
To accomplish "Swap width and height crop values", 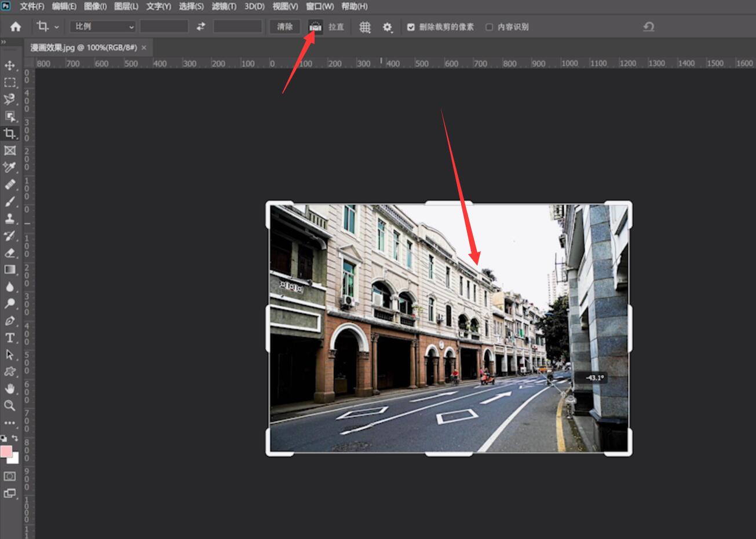I will point(201,27).
